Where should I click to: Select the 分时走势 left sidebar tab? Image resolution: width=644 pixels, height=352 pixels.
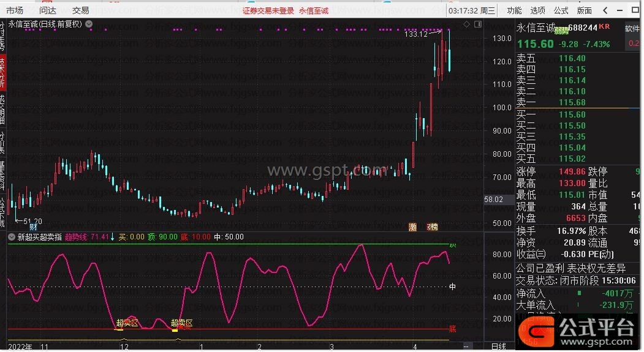pos(2,36)
